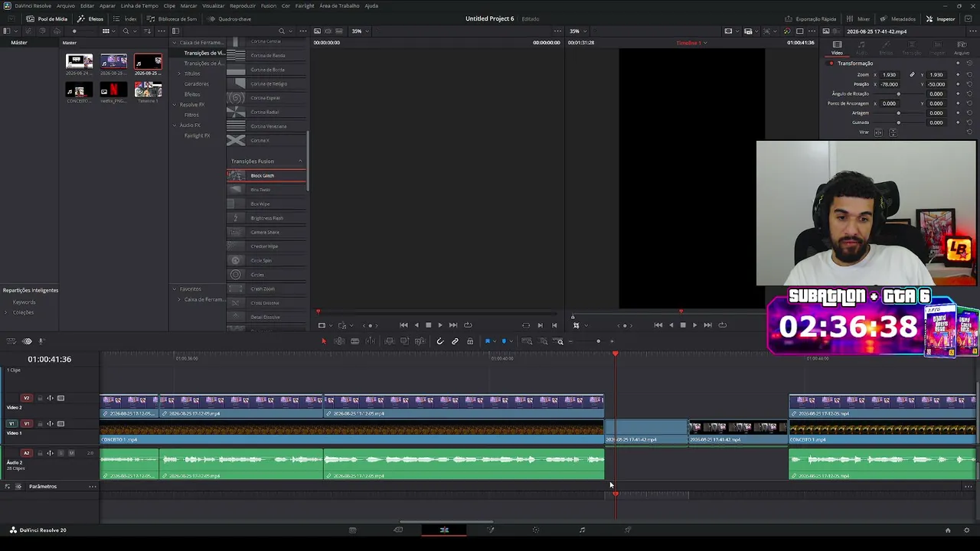Select the Timeline 1 thumbnail in media pool
Viewport: 980px width, 551px height.
click(x=148, y=90)
